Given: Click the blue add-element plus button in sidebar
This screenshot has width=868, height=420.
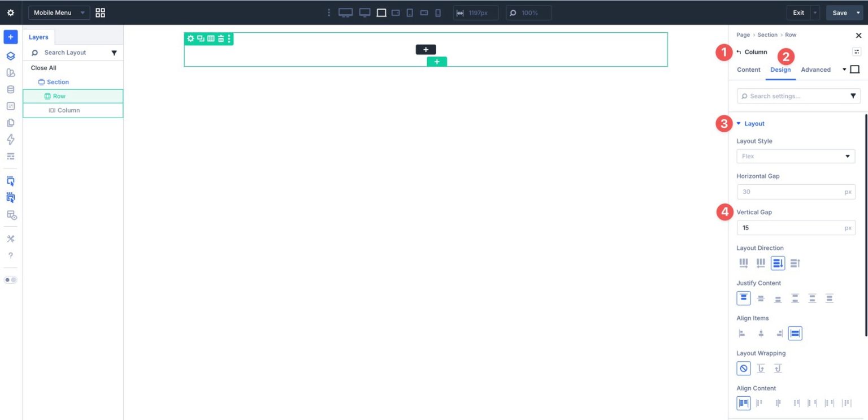Looking at the screenshot, I should (11, 37).
